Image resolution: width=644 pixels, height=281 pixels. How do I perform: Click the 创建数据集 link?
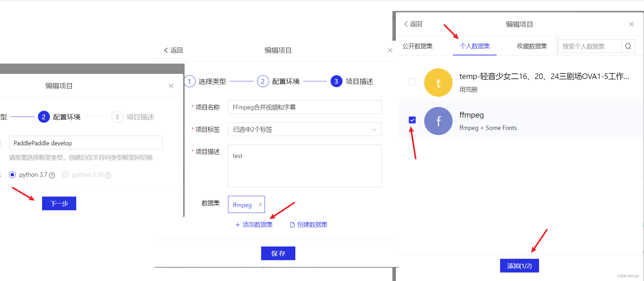[309, 225]
